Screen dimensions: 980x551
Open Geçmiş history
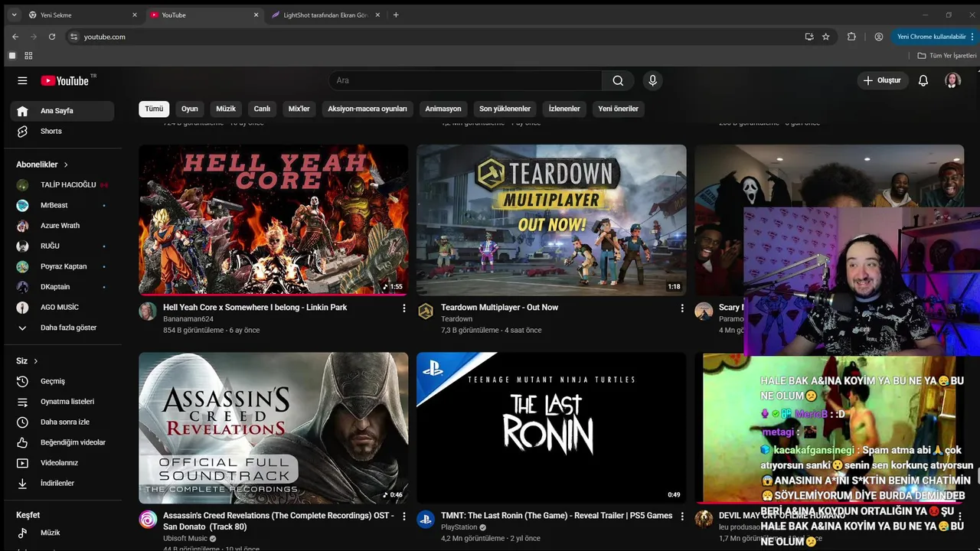point(62,381)
